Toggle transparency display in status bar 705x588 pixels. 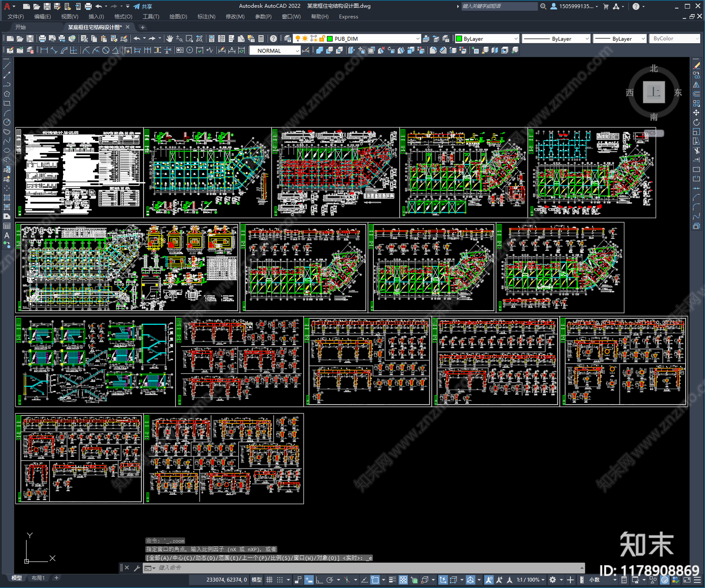coord(403,580)
